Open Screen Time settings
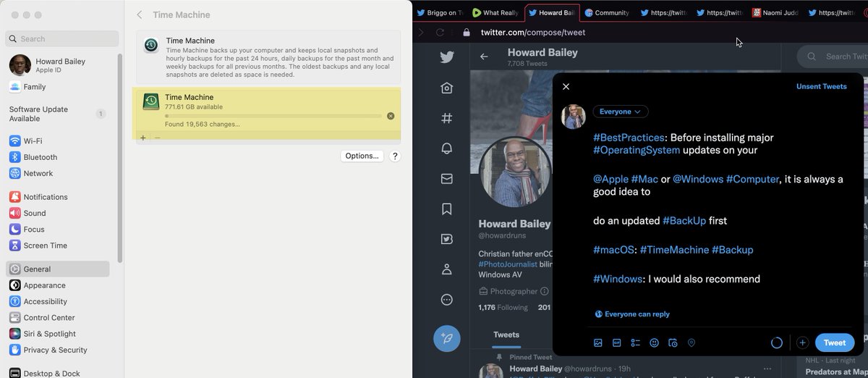The width and height of the screenshot is (868, 378). click(x=58, y=245)
